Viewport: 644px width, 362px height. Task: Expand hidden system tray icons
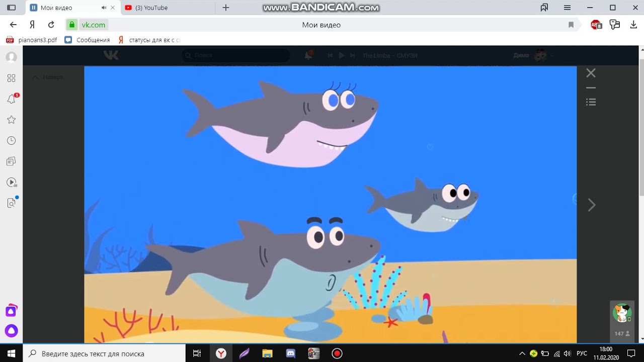pos(522,353)
